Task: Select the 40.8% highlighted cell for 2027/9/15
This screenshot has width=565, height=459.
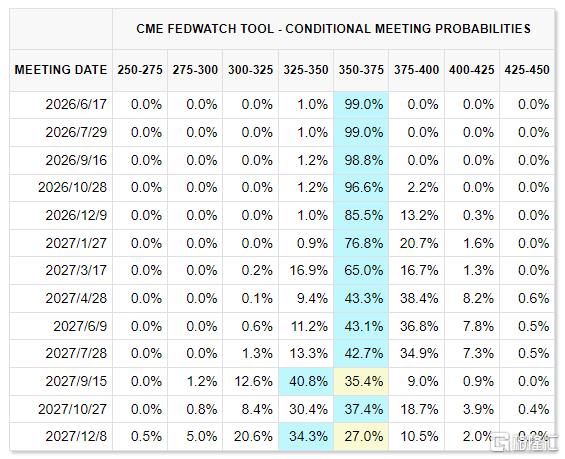Action: (x=306, y=381)
